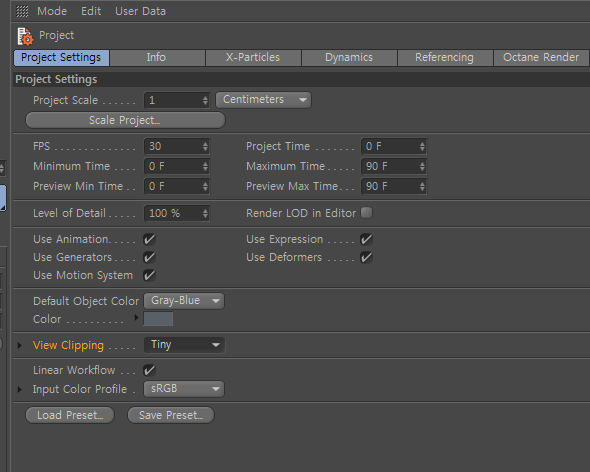Screen dimensions: 590x472
Task: Click the Level of Detail stepper arrows
Action: [205, 213]
